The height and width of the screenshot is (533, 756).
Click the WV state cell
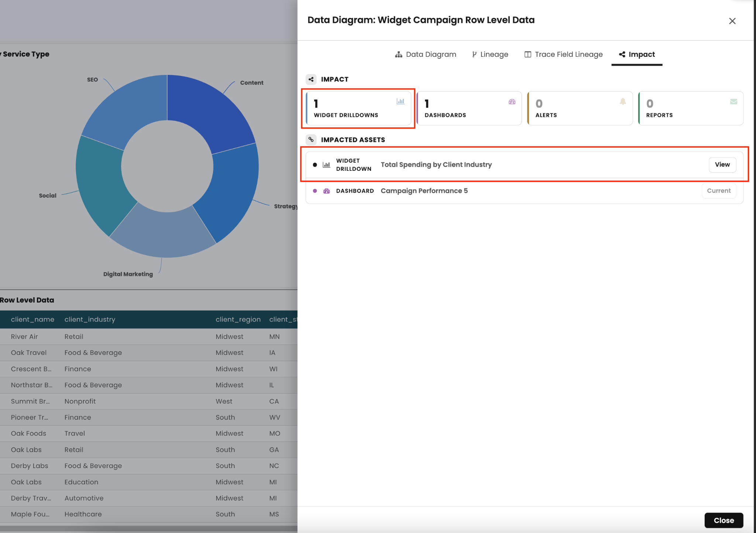coord(275,418)
